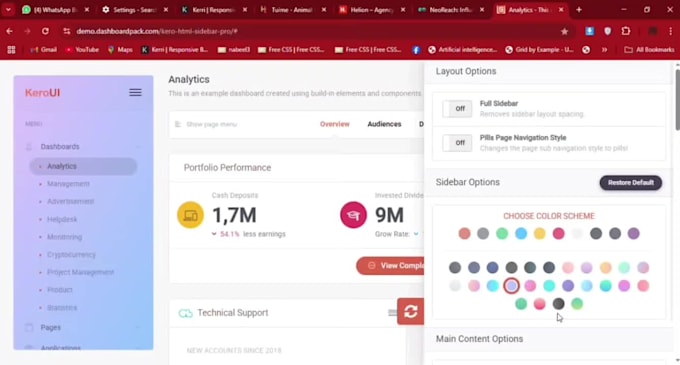Choose the green swatch in first row
Image resolution: width=680 pixels, height=365 pixels.
[x=502, y=234]
